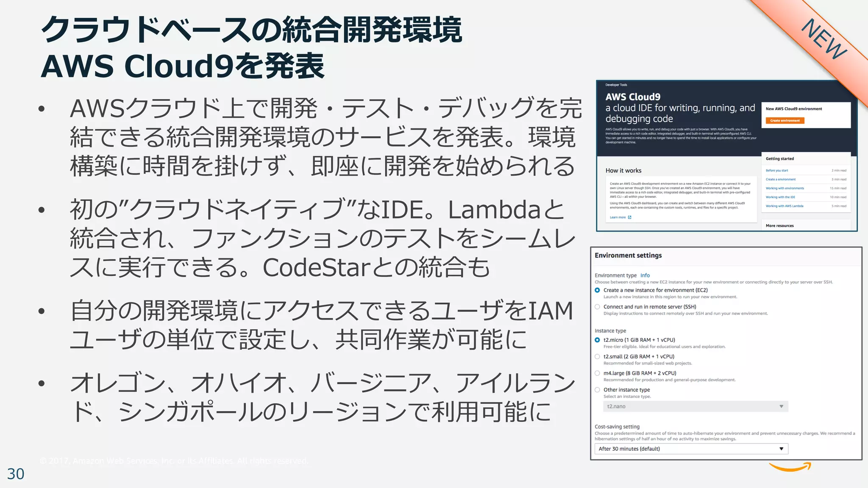Open the Working with the IDE link
Viewport: 868px width, 488px height.
(x=780, y=197)
